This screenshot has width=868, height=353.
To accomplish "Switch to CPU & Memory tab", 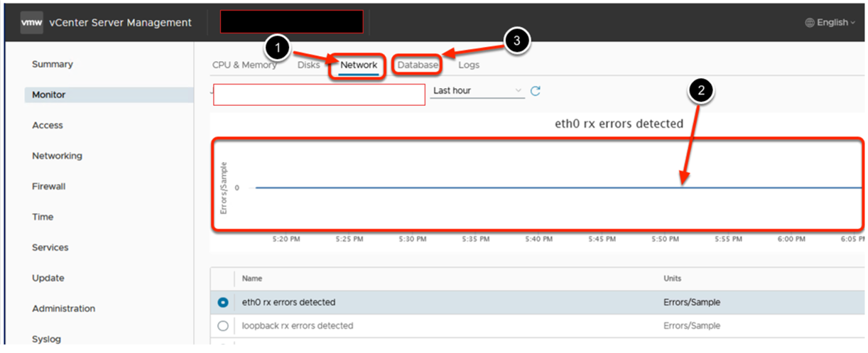I will pyautogui.click(x=244, y=65).
